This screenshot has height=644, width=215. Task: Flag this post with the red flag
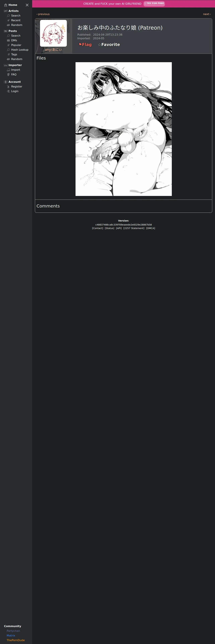click(85, 44)
